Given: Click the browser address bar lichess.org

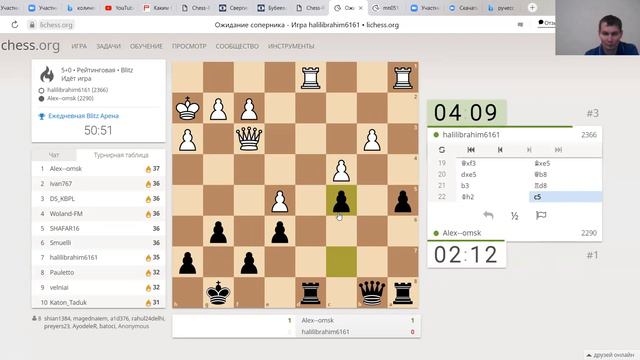Looking at the screenshot, I should point(56,25).
